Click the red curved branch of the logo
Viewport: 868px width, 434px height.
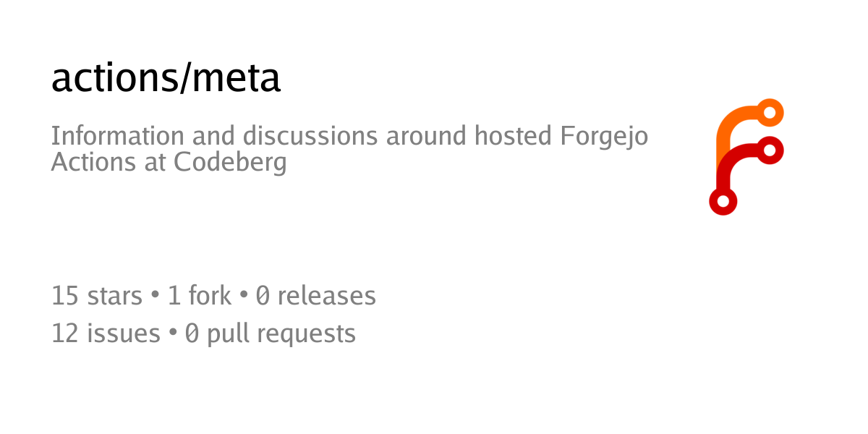pyautogui.click(x=732, y=163)
